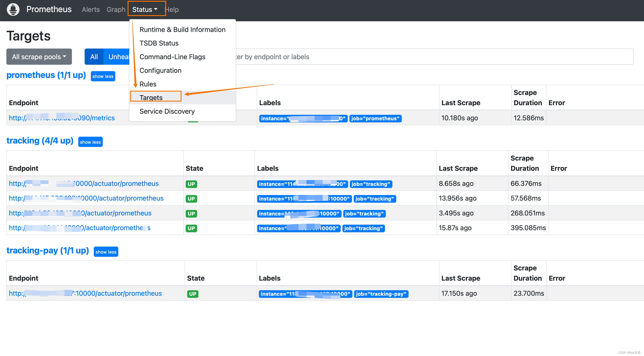The image size is (644, 356).
Task: Open tracking endpoint scraped 15.87s ago
Action: coord(80,228)
